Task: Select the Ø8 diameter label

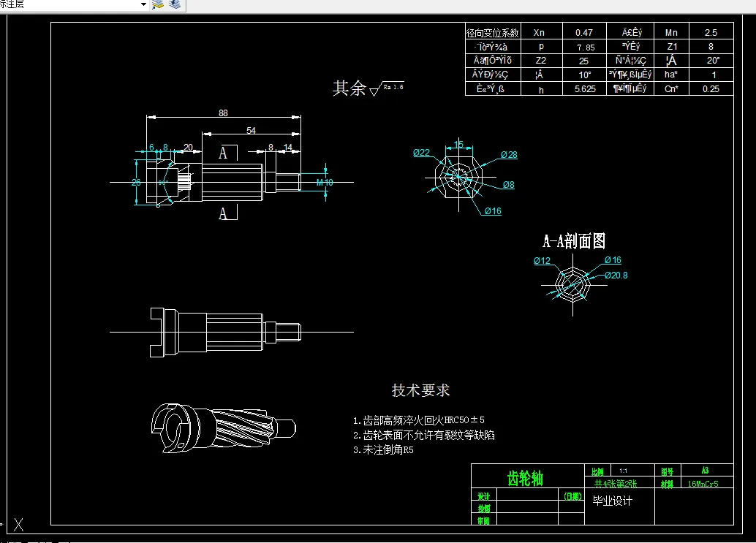Action: 508,185
